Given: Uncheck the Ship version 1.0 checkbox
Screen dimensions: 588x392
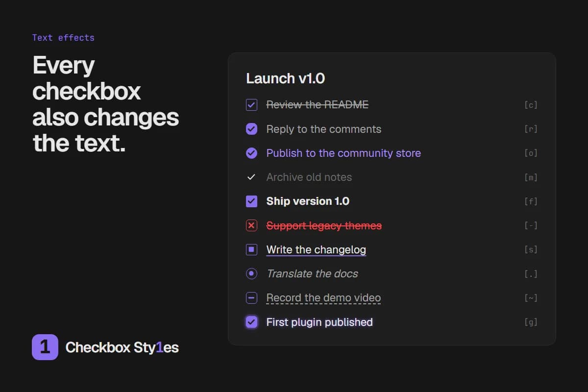Looking at the screenshot, I should coord(251,201).
